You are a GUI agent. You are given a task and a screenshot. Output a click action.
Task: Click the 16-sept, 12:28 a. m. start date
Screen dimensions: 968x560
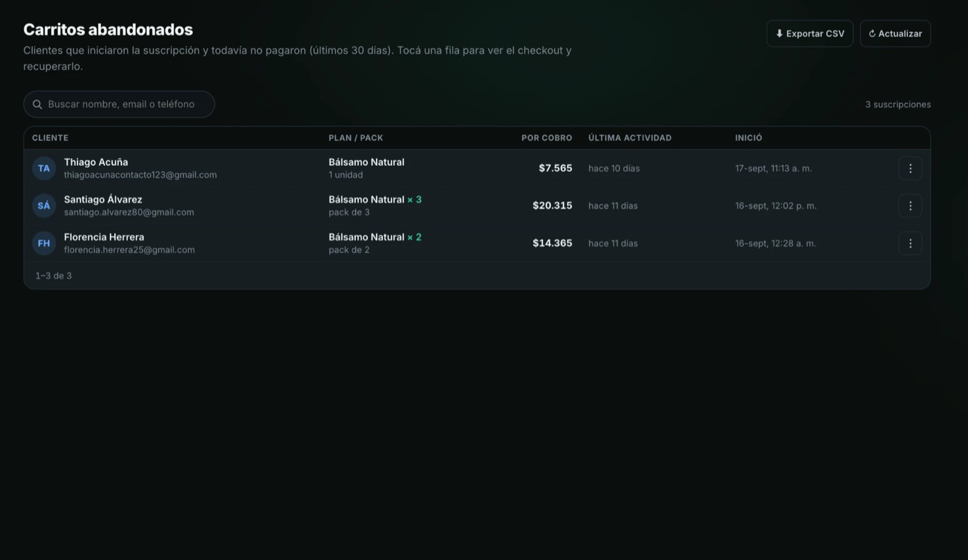tap(776, 243)
